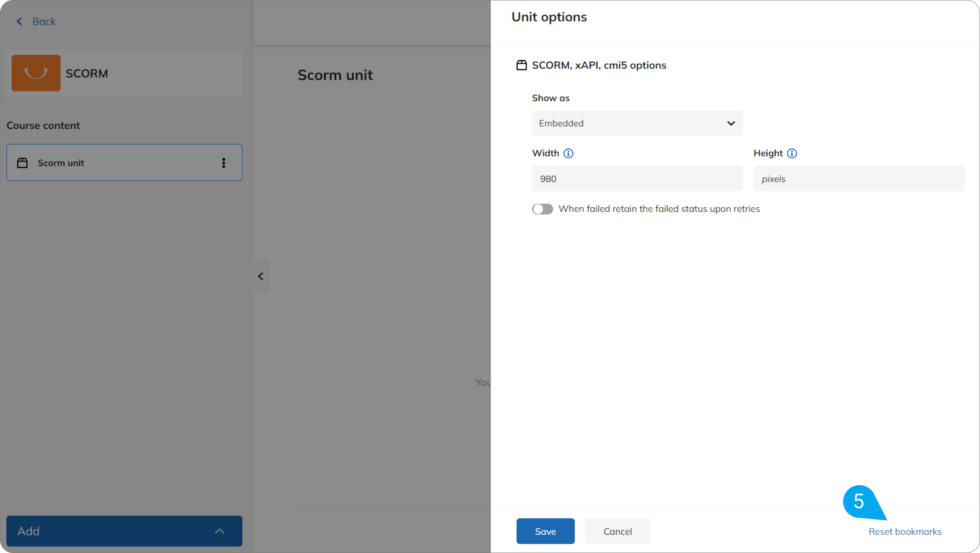Open the Show as Embedded dropdown

point(637,123)
